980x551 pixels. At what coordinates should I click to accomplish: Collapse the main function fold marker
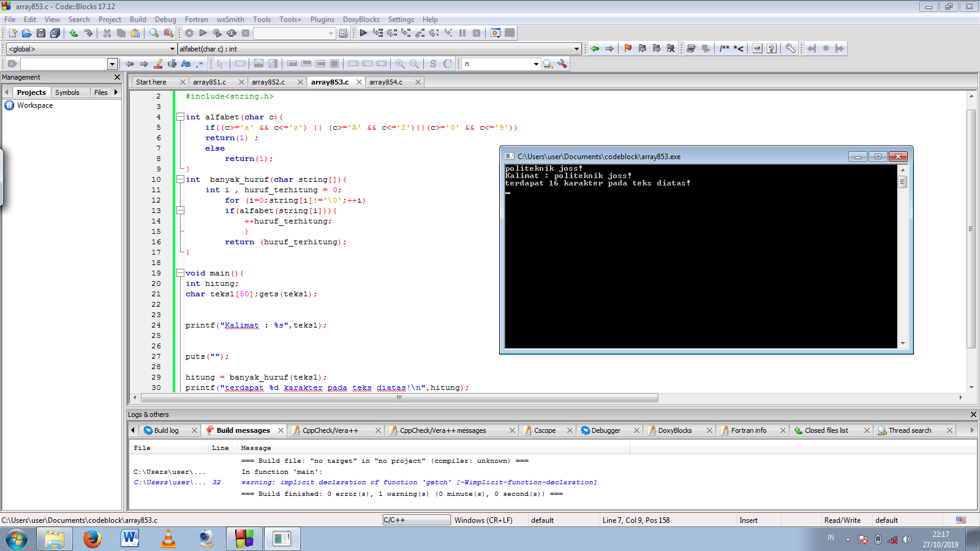181,273
